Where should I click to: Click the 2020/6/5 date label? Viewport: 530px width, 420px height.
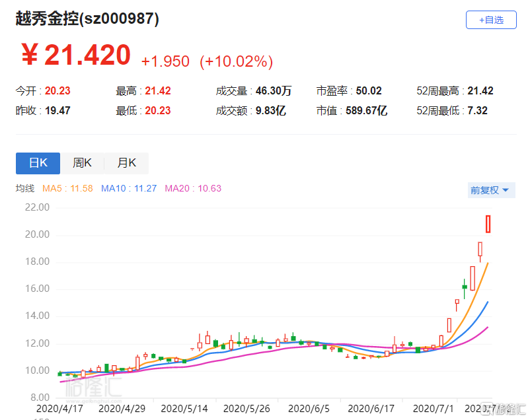pos(309,409)
